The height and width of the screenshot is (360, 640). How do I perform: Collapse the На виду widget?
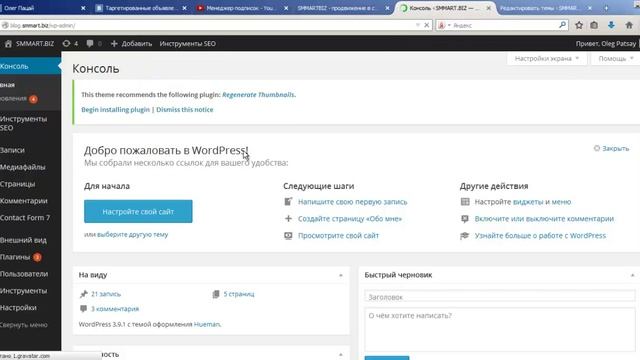[x=341, y=275]
